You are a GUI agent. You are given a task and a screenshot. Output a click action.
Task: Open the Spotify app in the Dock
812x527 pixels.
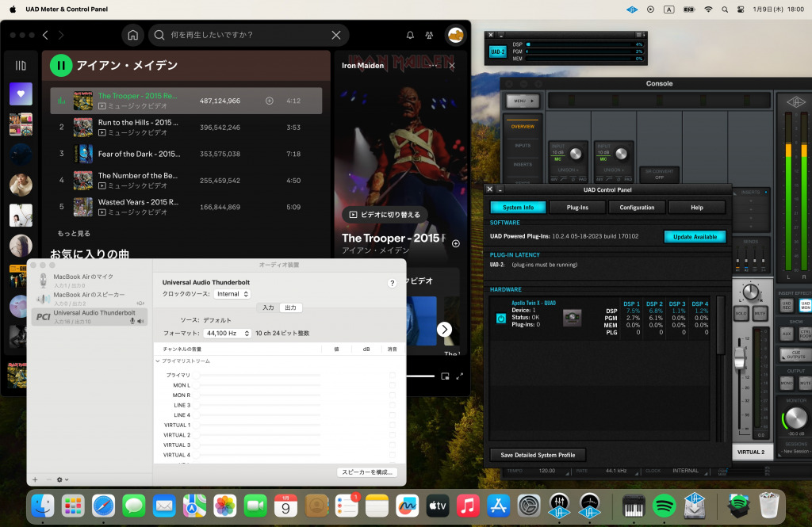click(x=664, y=505)
